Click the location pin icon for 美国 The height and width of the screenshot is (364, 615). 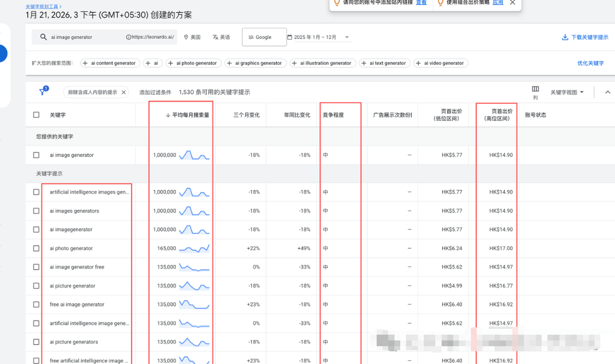tap(186, 37)
